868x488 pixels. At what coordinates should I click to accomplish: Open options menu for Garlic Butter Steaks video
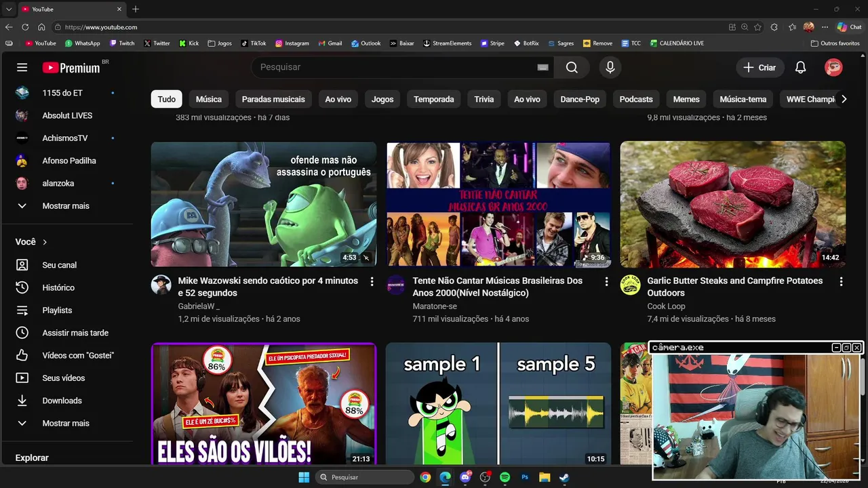click(841, 281)
